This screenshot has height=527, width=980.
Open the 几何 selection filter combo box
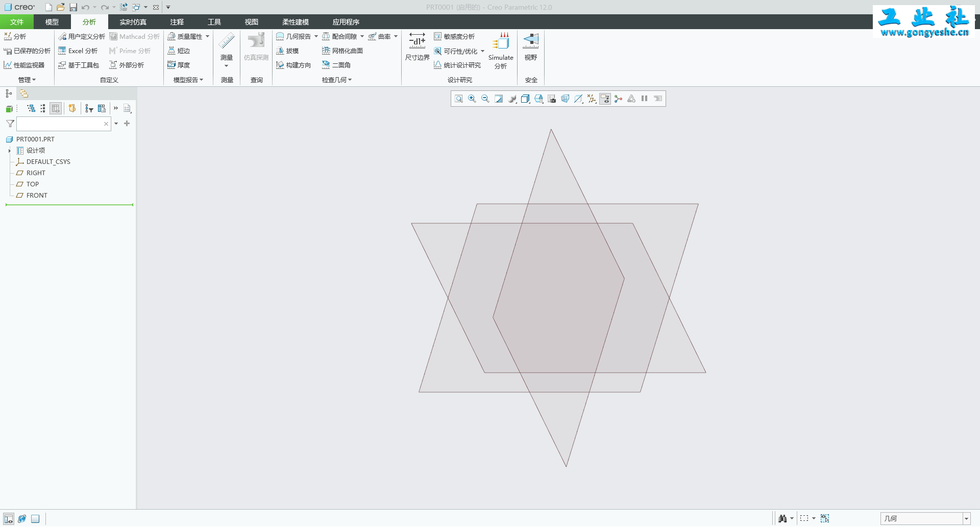[925, 519]
